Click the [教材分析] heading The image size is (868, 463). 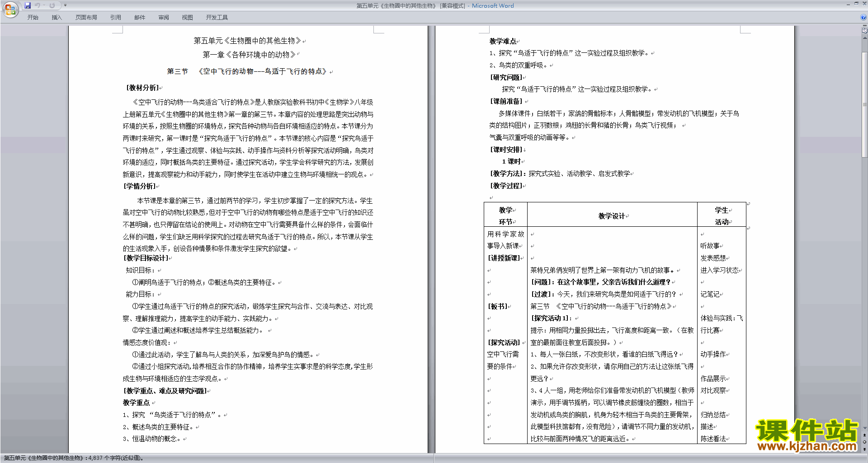coord(142,88)
